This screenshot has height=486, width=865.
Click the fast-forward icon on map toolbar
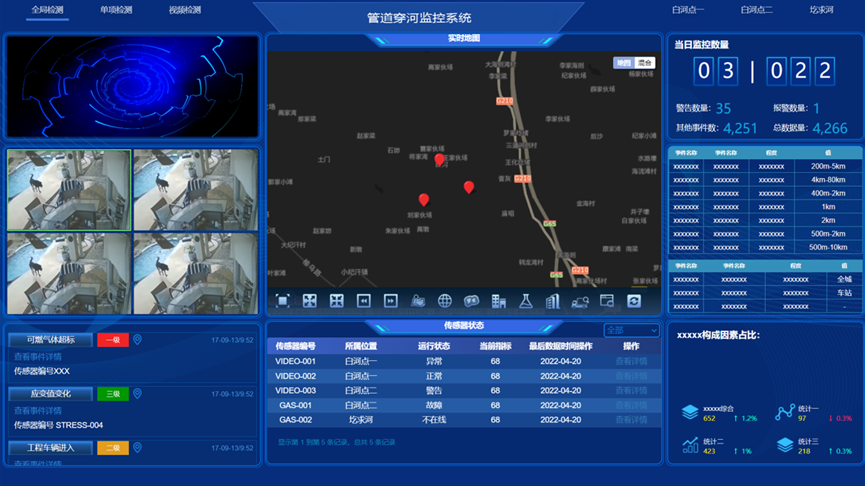391,301
